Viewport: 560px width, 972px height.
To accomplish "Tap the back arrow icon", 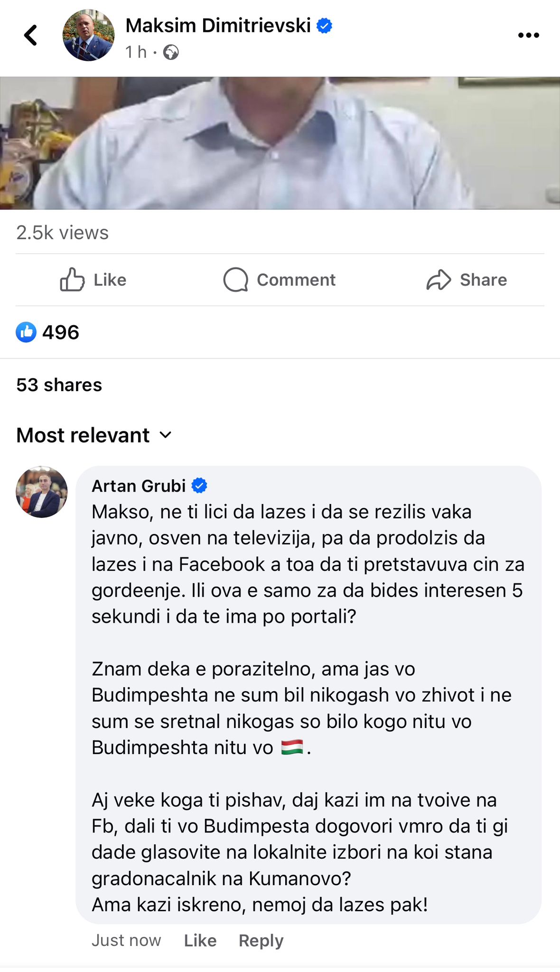I will pyautogui.click(x=31, y=35).
